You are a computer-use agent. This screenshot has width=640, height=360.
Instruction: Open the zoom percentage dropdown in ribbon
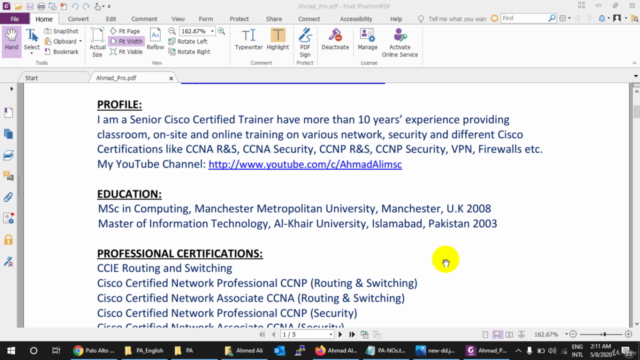(x=212, y=31)
